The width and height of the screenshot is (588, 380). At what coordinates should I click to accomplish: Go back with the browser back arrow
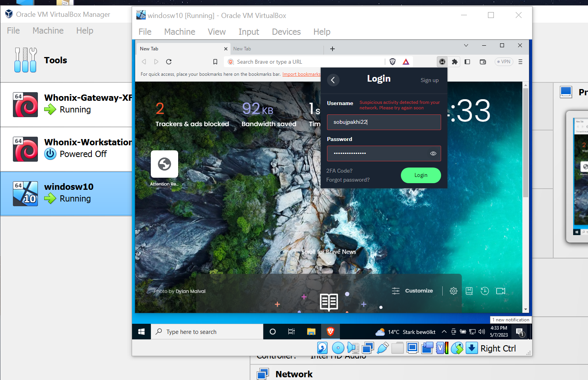click(144, 62)
